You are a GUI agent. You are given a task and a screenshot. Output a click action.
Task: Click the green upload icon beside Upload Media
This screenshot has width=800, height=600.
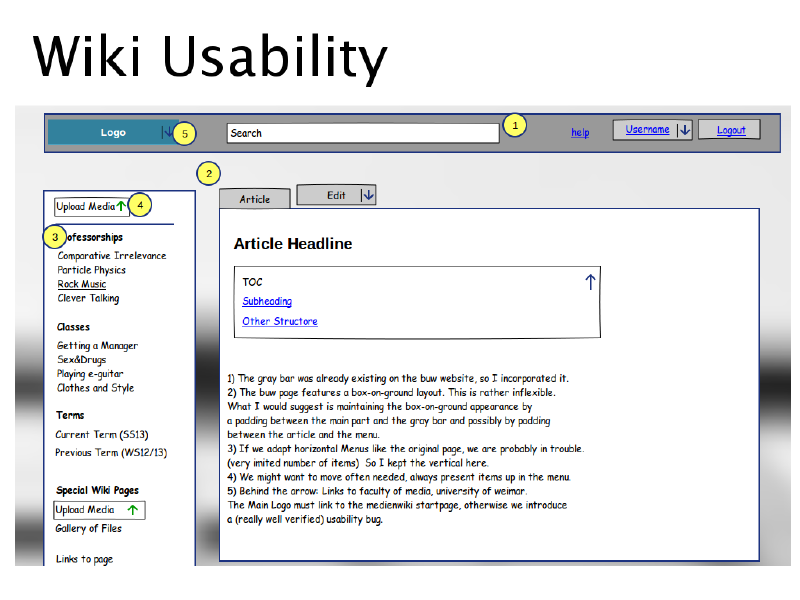pos(119,205)
